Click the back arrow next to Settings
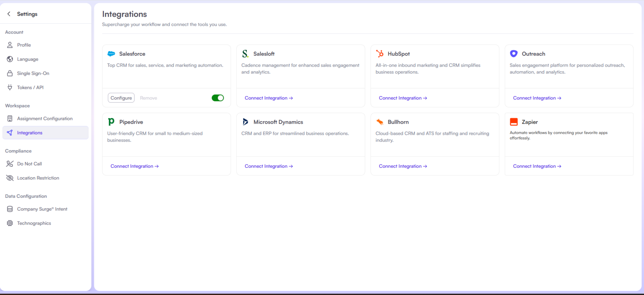 (9, 14)
